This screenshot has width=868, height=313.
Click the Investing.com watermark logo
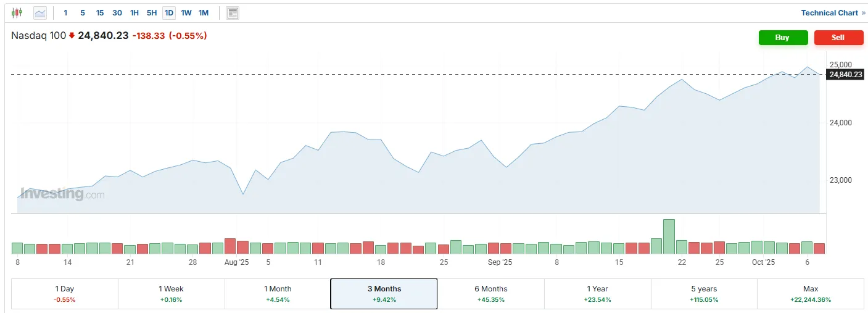click(x=62, y=194)
